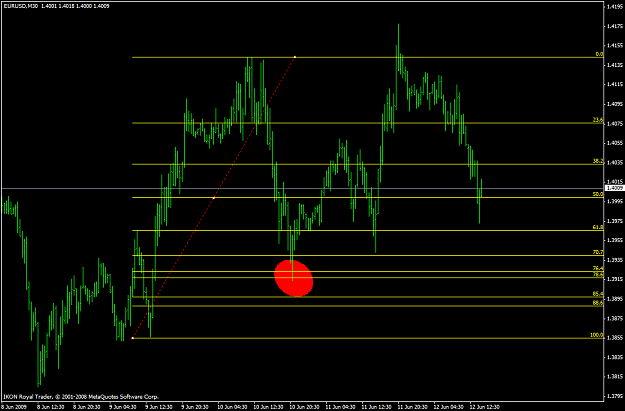Click 1.3995 on the price scale
Screen dimensions: 625x411
(x=615, y=201)
